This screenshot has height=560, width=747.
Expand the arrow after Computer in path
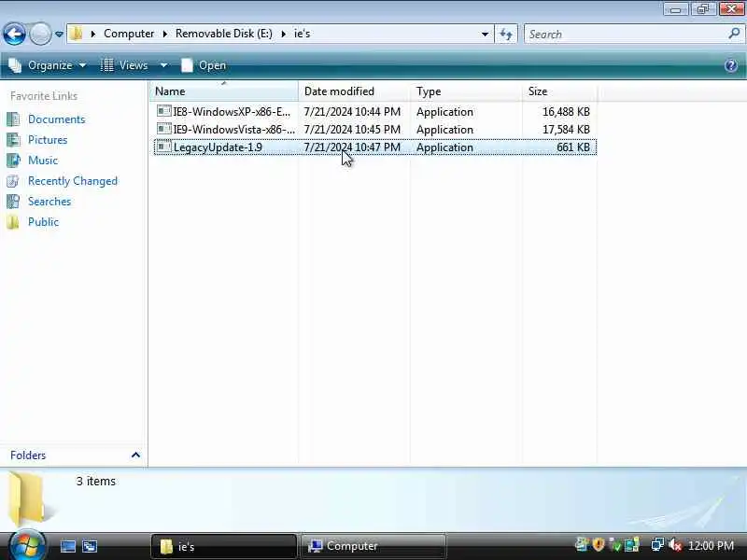click(165, 34)
